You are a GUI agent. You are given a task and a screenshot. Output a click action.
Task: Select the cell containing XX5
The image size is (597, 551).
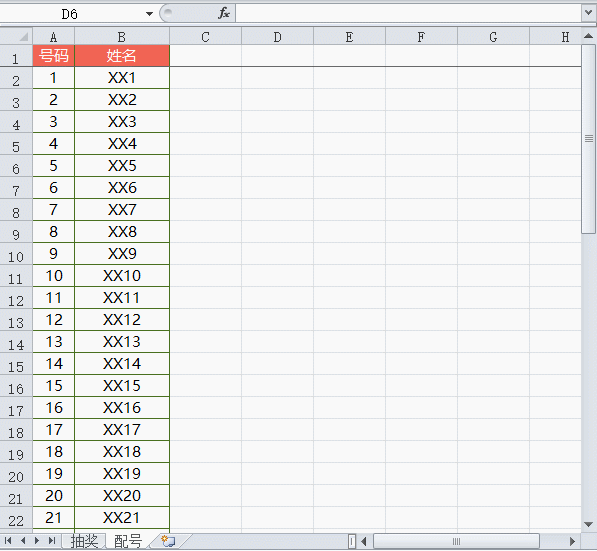122,166
